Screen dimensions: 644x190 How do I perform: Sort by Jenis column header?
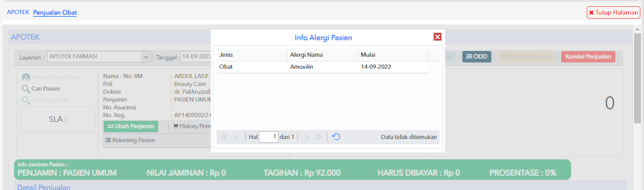[252, 55]
